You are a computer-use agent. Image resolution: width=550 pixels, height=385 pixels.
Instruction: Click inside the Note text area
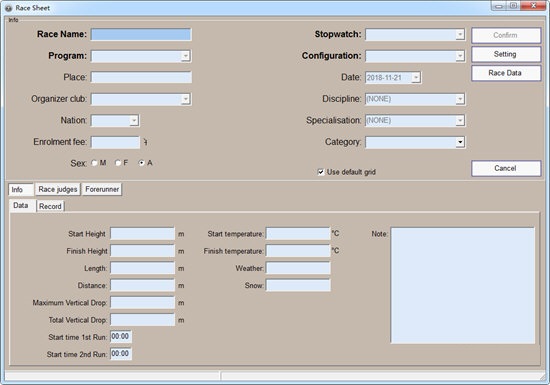point(463,285)
